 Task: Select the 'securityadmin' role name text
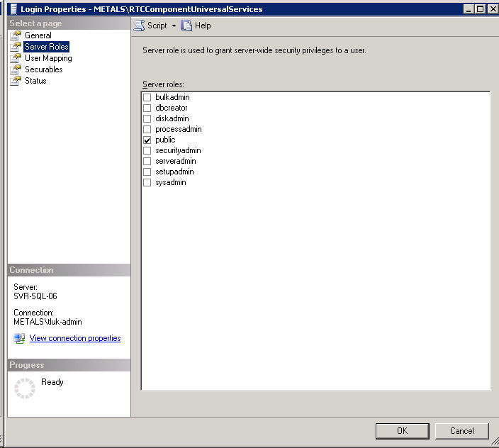click(x=178, y=150)
